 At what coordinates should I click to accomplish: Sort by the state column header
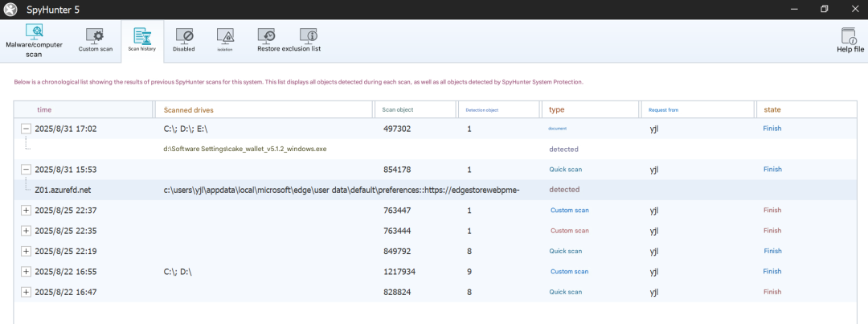(x=806, y=109)
